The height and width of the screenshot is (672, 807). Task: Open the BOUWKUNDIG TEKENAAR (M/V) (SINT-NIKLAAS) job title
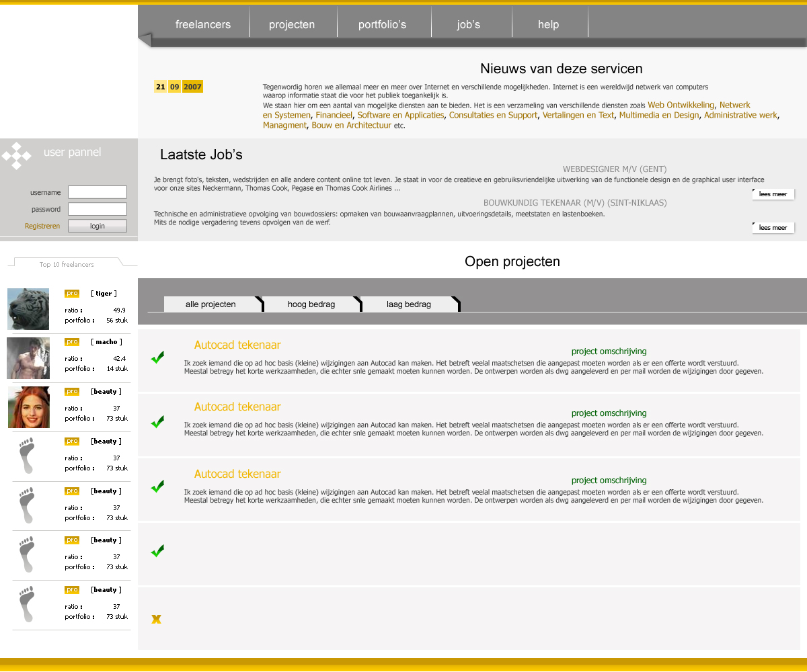(x=575, y=203)
